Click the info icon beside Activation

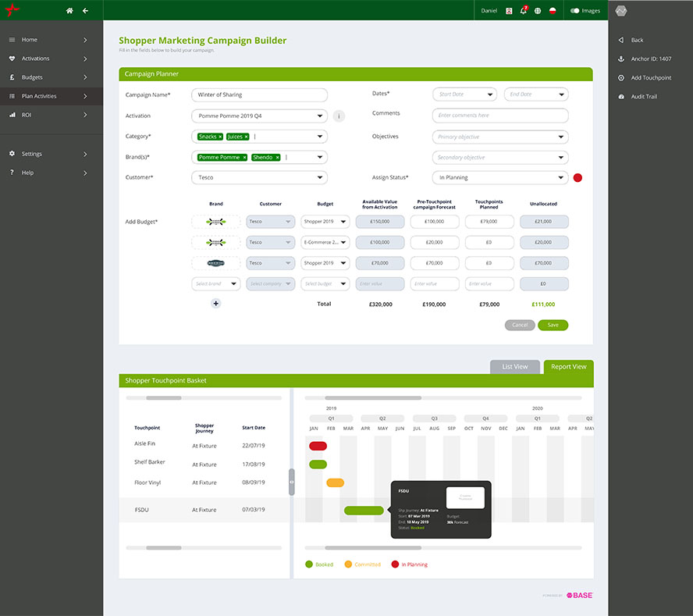pyautogui.click(x=339, y=116)
